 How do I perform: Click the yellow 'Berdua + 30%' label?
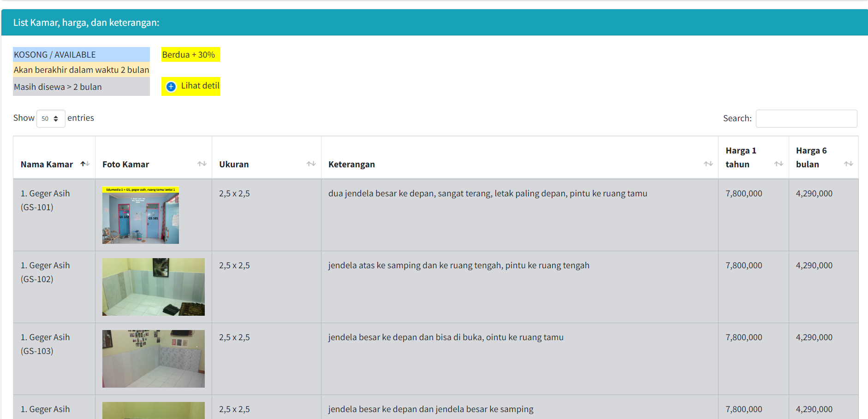click(190, 54)
